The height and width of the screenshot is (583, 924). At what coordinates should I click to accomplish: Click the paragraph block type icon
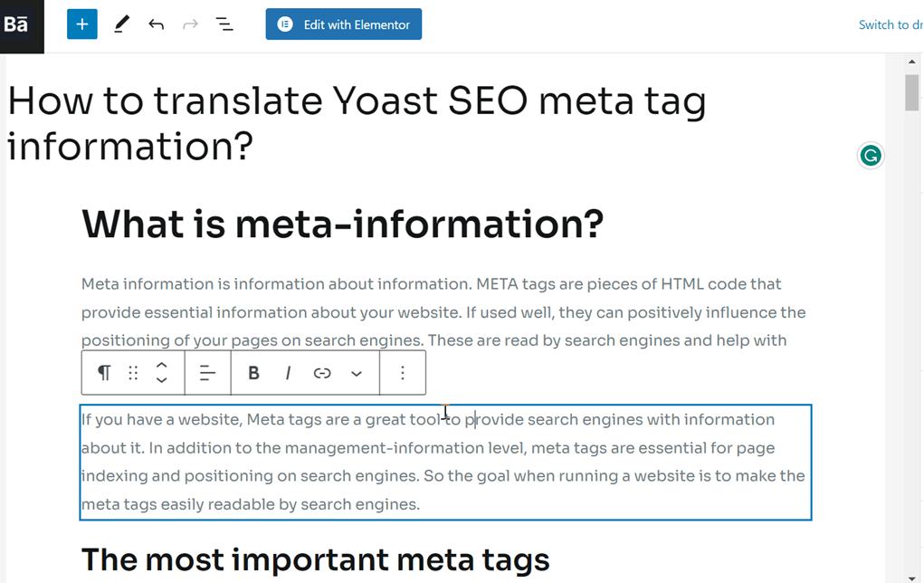tap(104, 373)
